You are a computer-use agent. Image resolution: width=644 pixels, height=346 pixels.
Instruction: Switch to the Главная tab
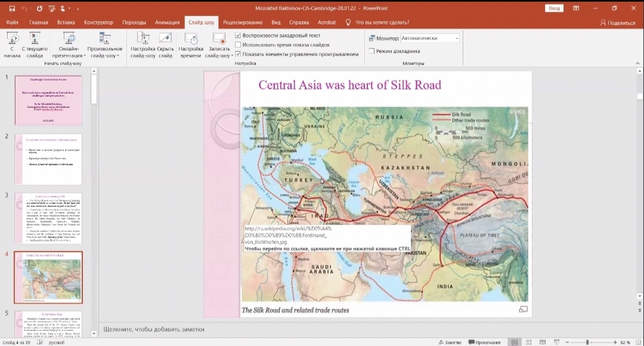click(x=39, y=23)
